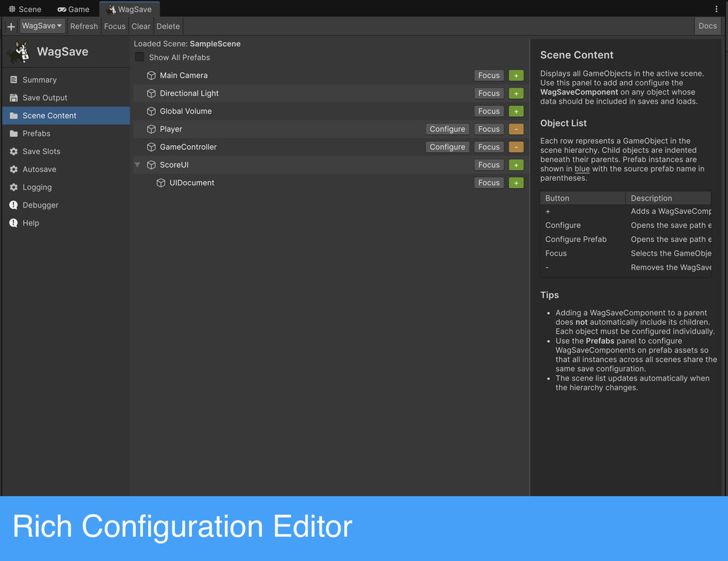
Task: Select the UIDocument row label
Action: [x=192, y=182]
